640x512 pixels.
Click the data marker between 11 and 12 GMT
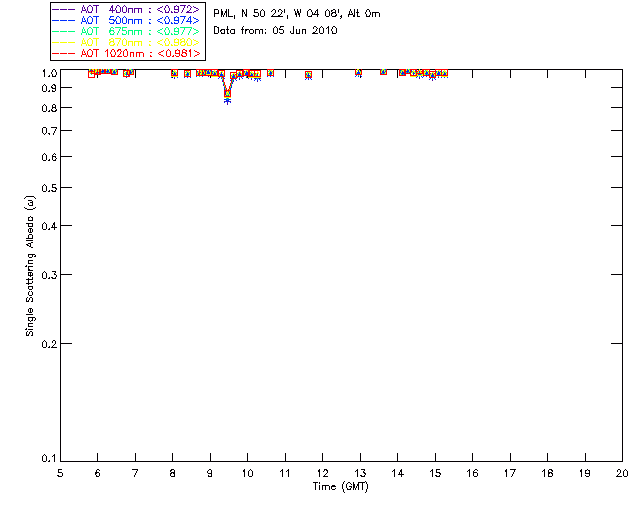[309, 75]
